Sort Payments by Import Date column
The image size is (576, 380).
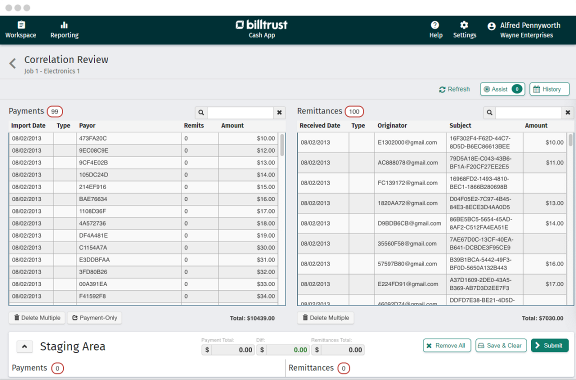[28, 126]
